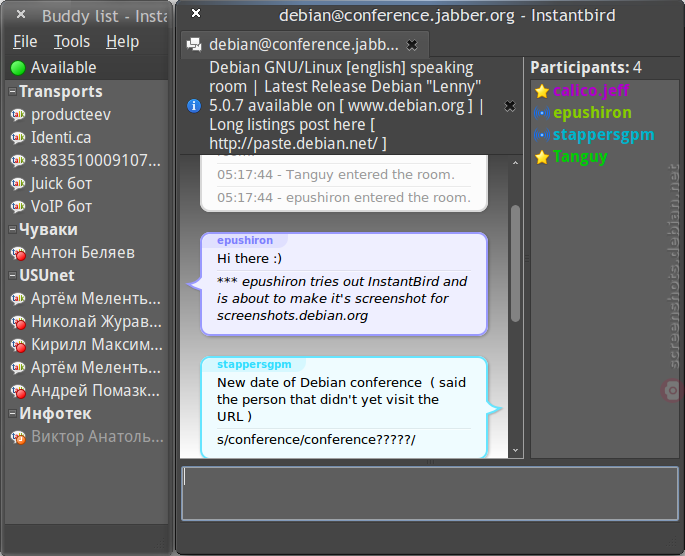Collapse the Чуваки group
The height and width of the screenshot is (556, 685).
point(13,230)
